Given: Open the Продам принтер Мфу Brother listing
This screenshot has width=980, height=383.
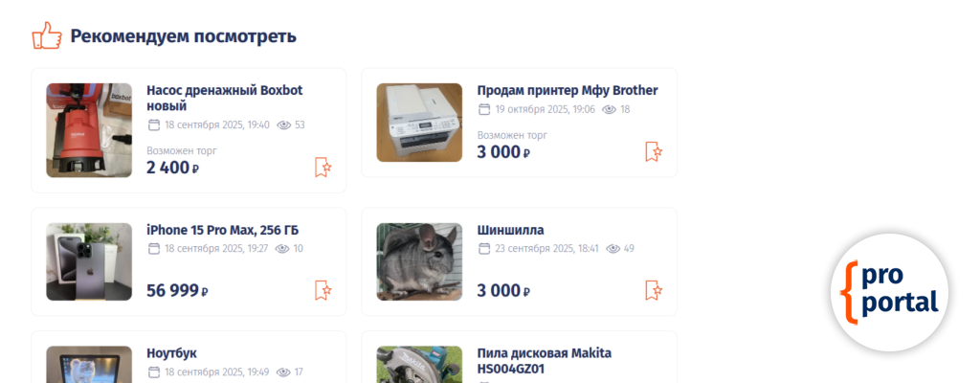Looking at the screenshot, I should [x=568, y=90].
